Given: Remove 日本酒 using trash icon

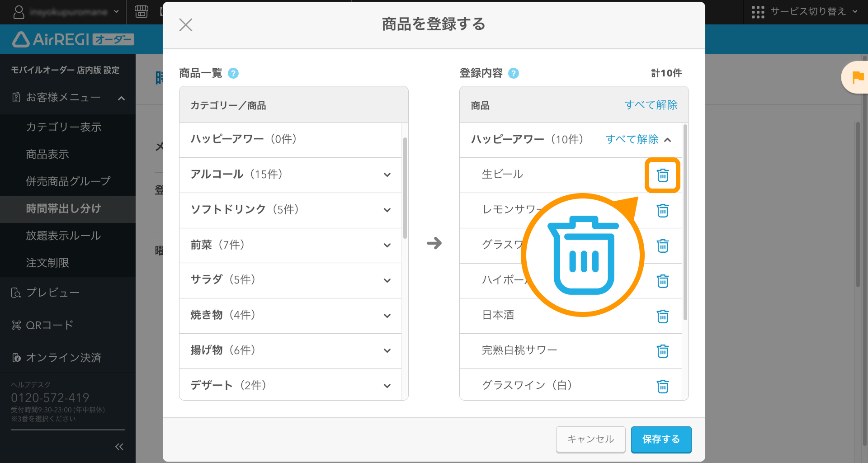Looking at the screenshot, I should click(x=662, y=316).
